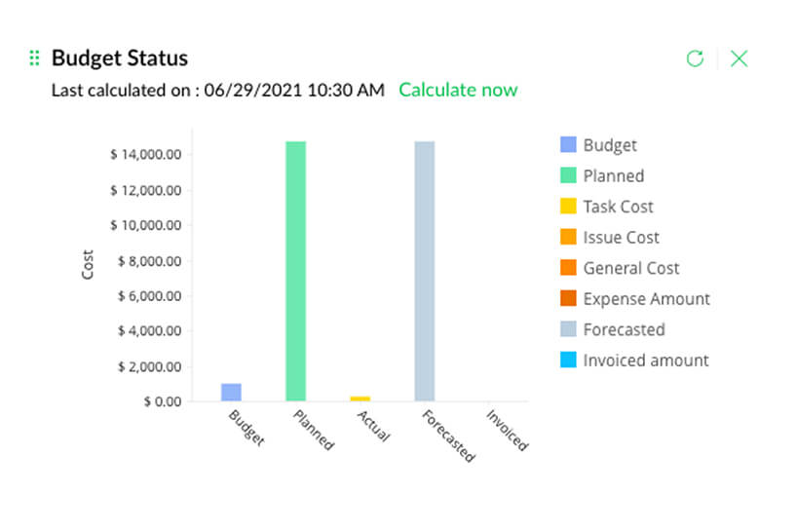Image resolution: width=796 pixels, height=532 pixels.
Task: Click the gray Forecasted bar
Action: [x=425, y=271]
